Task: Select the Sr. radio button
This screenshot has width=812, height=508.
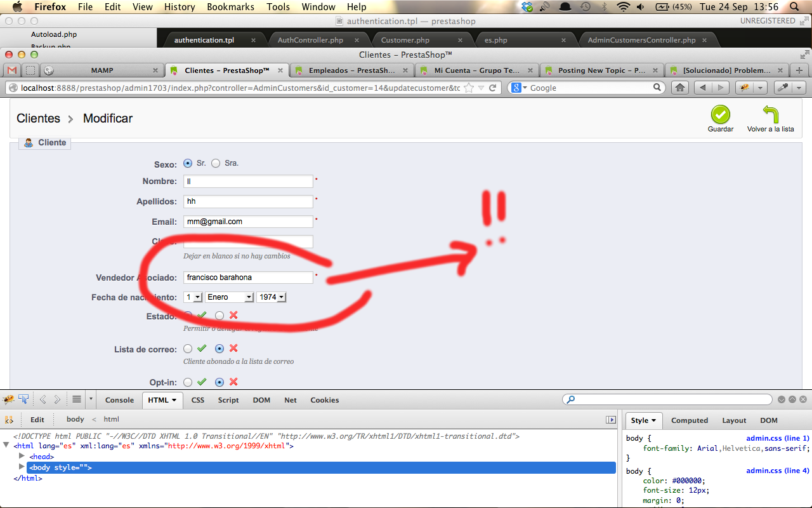Action: [x=188, y=163]
